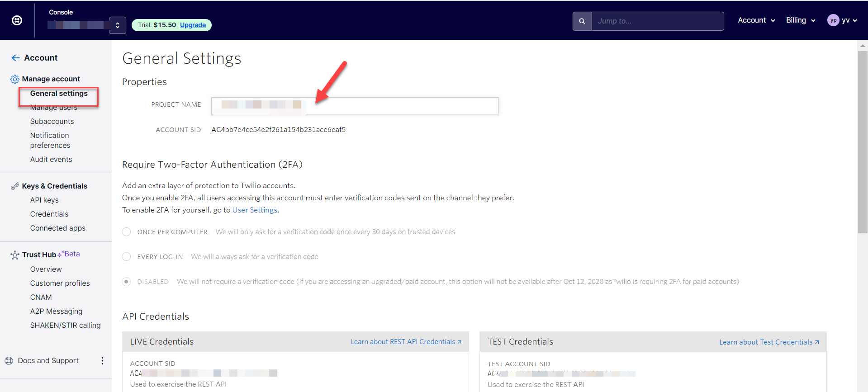The image size is (868, 392).
Task: Click the Keys & Credentials section heading
Action: click(x=55, y=186)
